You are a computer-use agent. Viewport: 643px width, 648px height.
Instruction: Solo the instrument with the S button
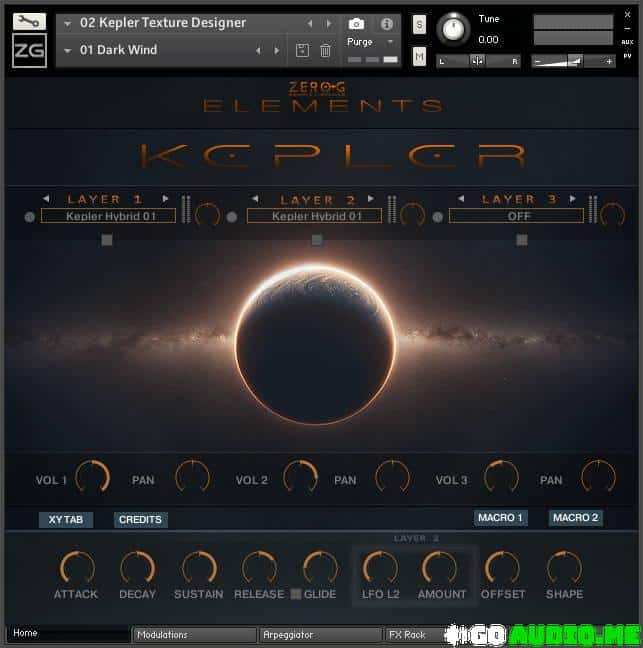coord(419,25)
